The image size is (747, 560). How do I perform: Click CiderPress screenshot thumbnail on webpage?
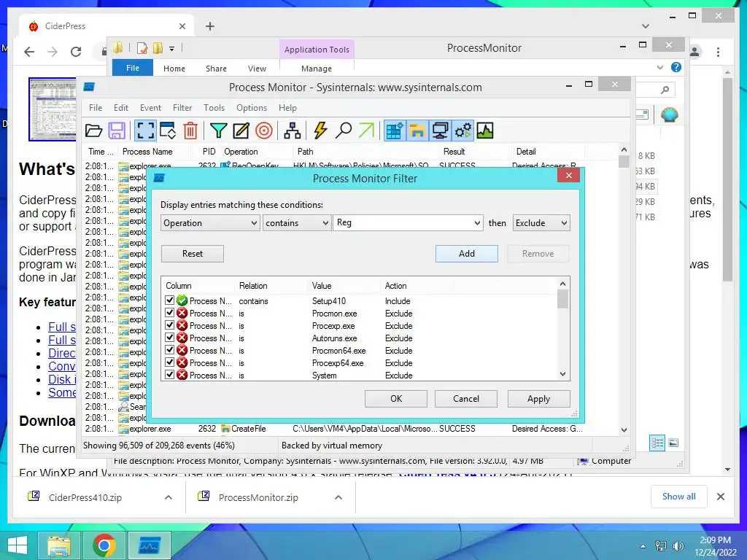pyautogui.click(x=53, y=109)
